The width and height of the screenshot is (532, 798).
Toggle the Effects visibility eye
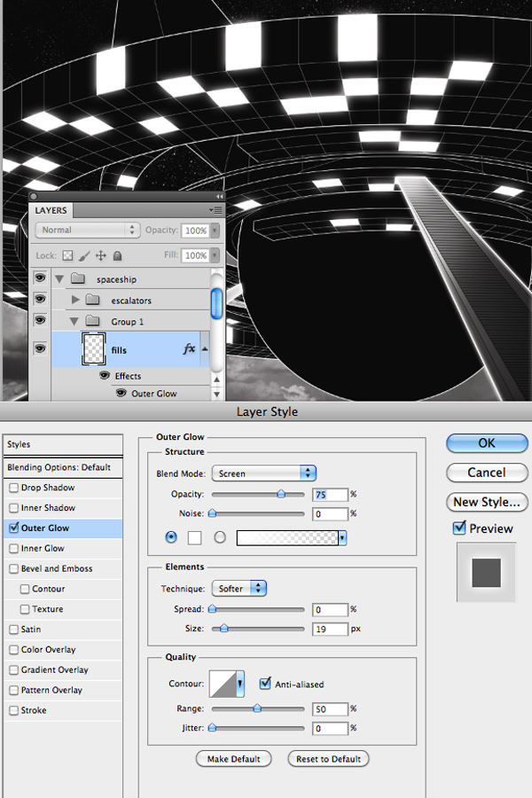coord(105,376)
